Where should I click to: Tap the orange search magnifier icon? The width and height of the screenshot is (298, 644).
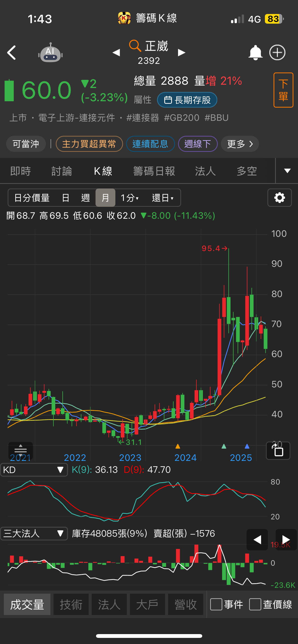coord(135,46)
